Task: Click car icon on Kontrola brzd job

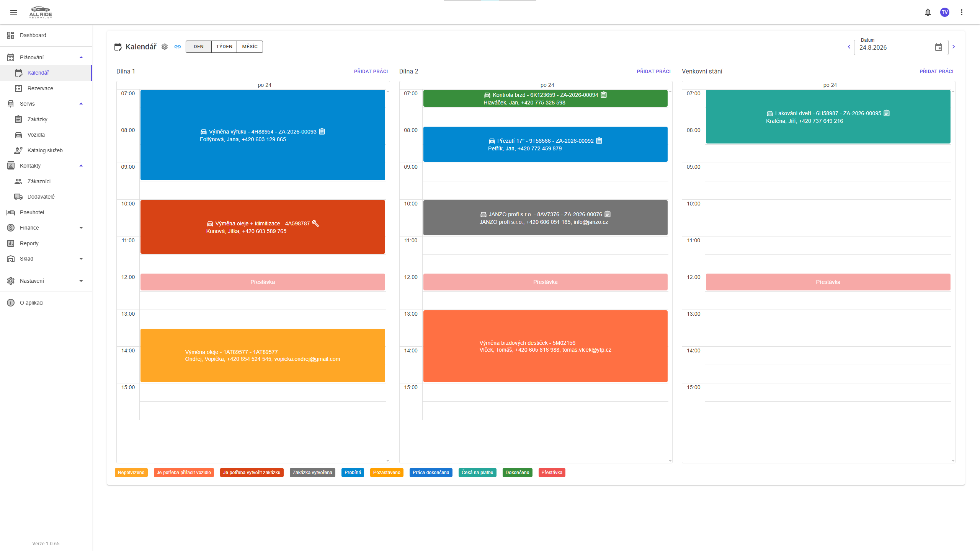Action: [x=487, y=95]
